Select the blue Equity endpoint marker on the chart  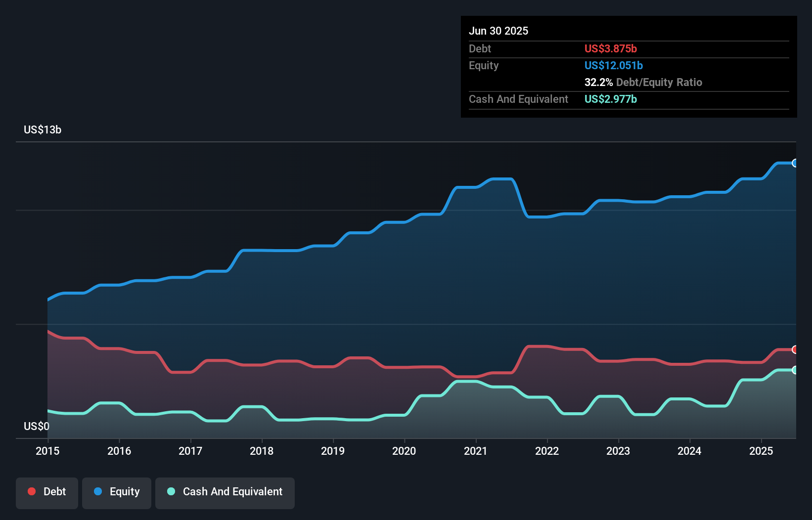coord(795,163)
